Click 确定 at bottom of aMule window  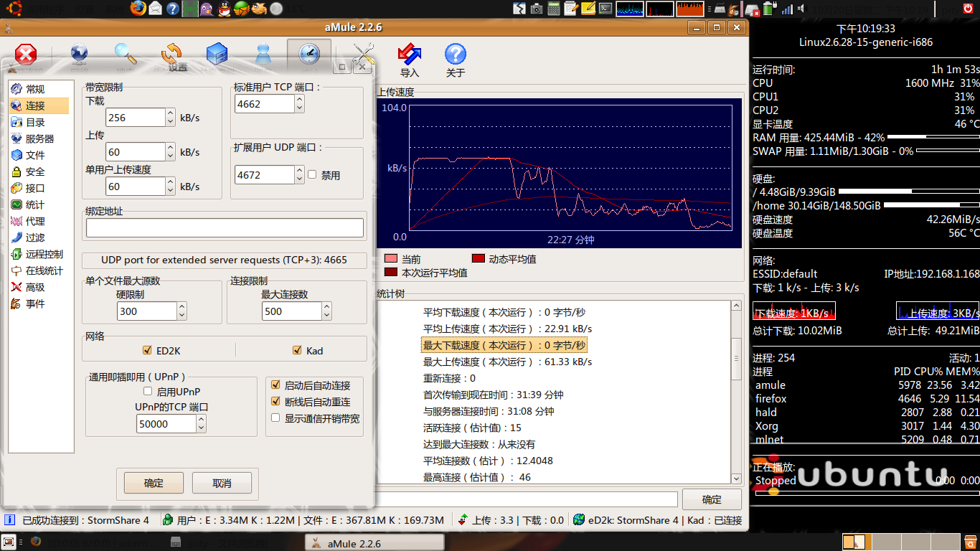coord(712,499)
